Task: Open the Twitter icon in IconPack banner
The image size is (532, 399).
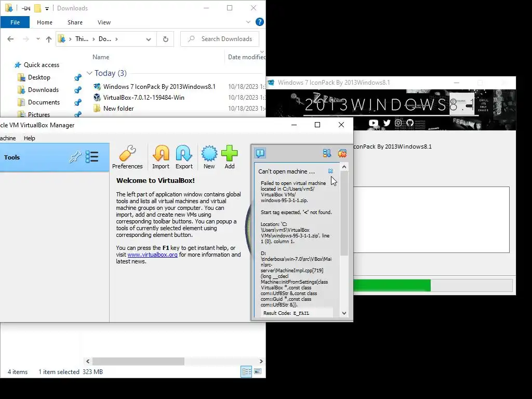Action: coord(387,123)
